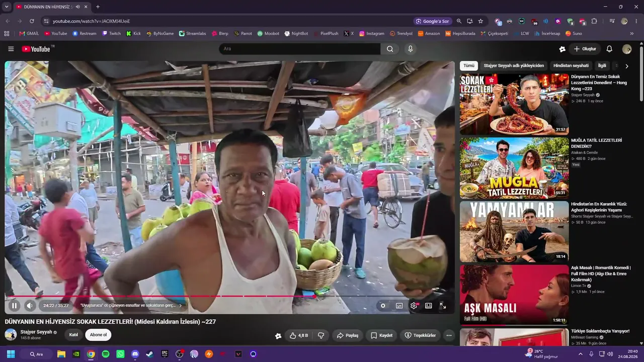Viewport: 644px width, 362px height.
Task: Open the Hong Kong Sokak Lezzetleri thumbnail
Action: (x=514, y=104)
